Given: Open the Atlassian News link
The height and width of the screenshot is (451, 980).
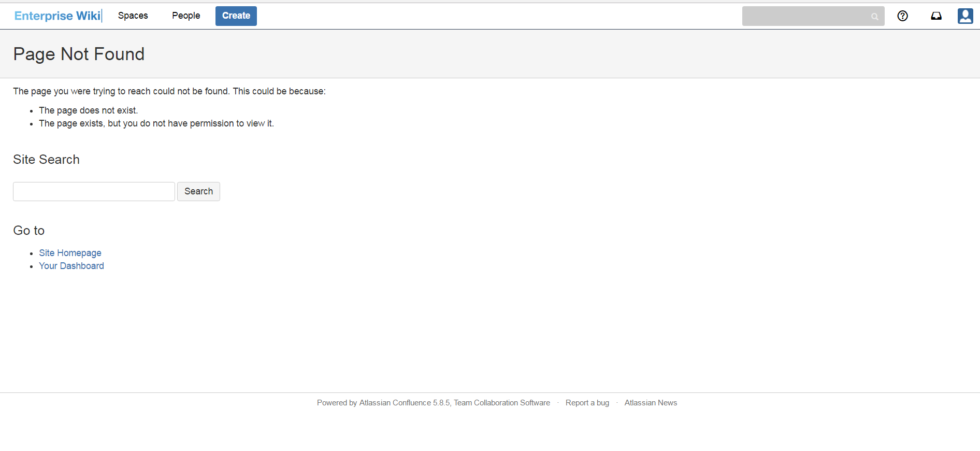Looking at the screenshot, I should click(x=651, y=403).
